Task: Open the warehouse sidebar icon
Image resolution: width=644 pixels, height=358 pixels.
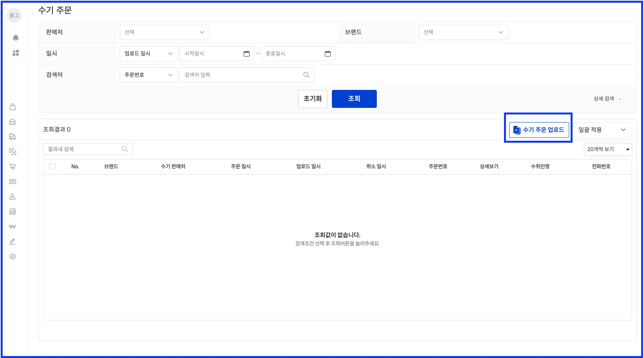Action: (13, 122)
